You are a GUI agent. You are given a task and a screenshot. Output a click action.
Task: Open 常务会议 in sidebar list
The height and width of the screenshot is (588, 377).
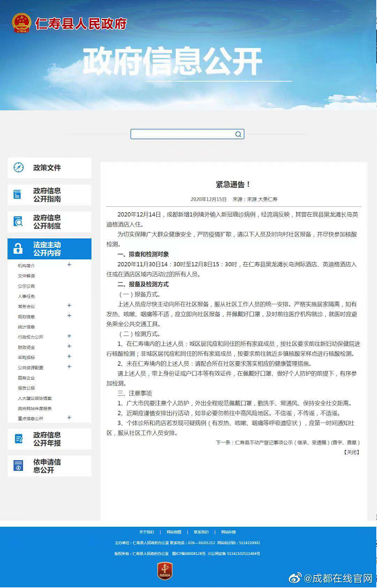pyautogui.click(x=26, y=306)
